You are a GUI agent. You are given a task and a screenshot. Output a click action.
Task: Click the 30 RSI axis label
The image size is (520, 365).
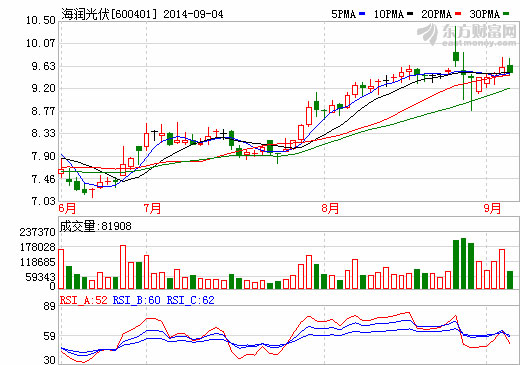pyautogui.click(x=50, y=360)
